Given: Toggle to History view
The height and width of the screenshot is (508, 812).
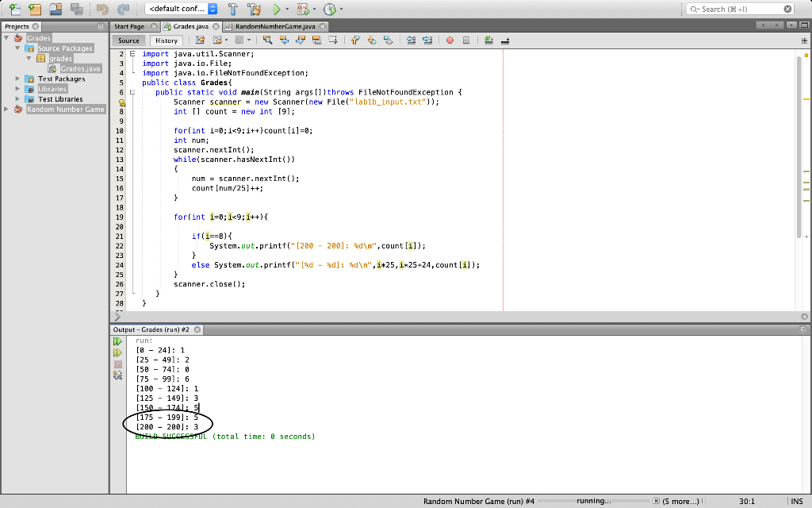Looking at the screenshot, I should tap(167, 40).
